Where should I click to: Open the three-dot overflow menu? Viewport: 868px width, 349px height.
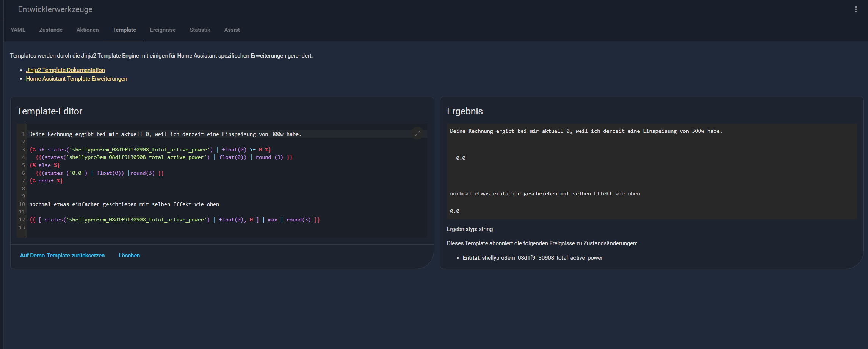coord(855,9)
